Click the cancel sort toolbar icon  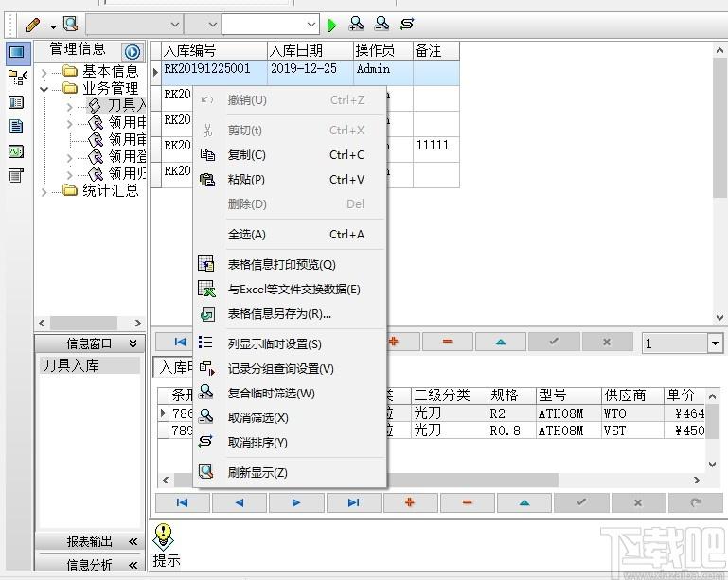pos(407,25)
